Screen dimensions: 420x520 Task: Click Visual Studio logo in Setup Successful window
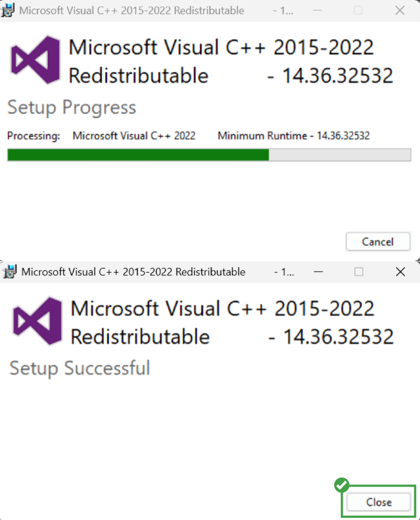[37, 321]
